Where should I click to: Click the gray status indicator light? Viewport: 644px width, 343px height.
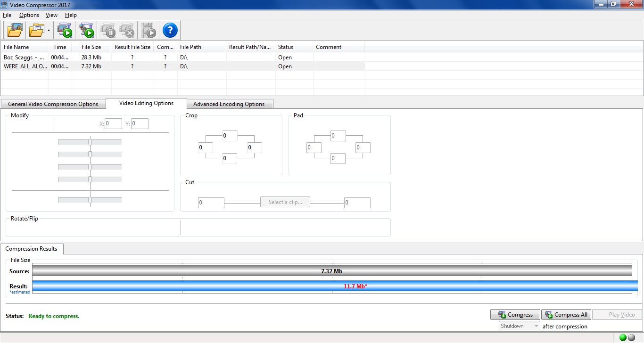pyautogui.click(x=632, y=337)
